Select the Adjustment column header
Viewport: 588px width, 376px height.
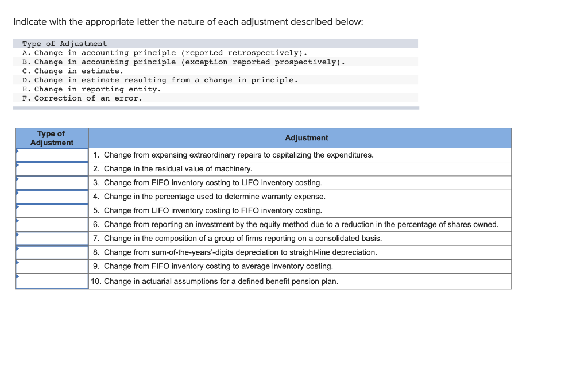[x=306, y=138]
